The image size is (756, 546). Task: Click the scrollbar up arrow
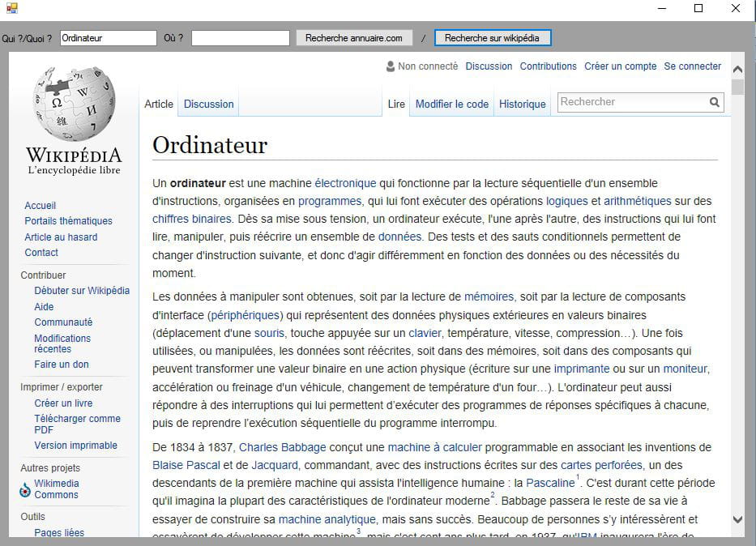[737, 70]
